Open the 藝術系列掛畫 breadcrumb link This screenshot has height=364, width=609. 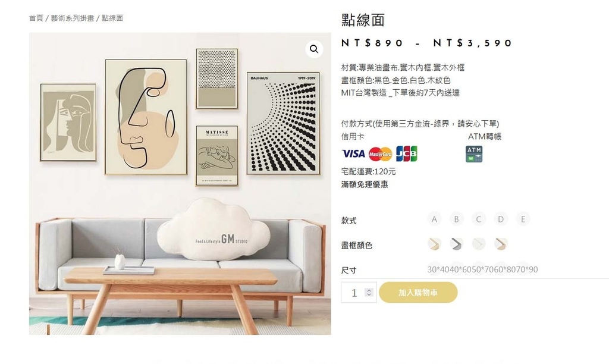(72, 18)
